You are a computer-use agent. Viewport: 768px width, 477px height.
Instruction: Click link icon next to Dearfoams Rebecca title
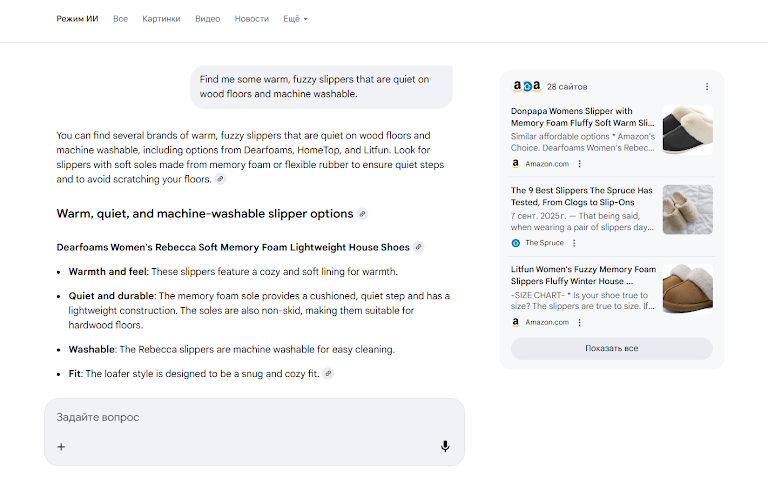pyautogui.click(x=418, y=247)
